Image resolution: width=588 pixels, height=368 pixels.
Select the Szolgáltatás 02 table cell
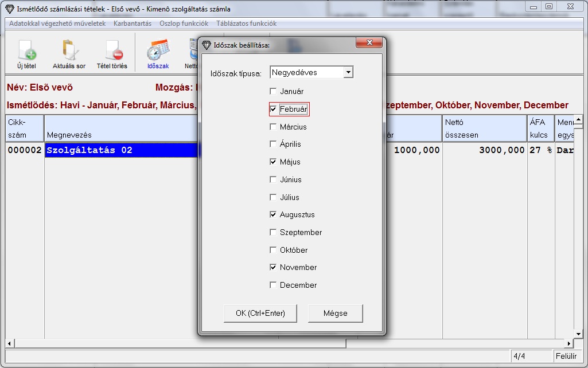point(120,150)
